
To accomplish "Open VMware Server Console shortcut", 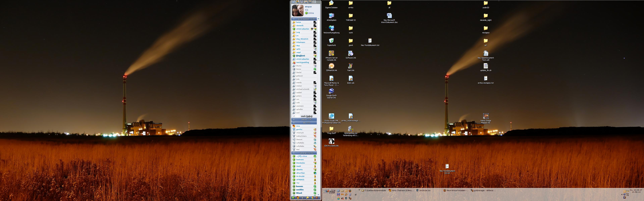I will tap(331, 53).
